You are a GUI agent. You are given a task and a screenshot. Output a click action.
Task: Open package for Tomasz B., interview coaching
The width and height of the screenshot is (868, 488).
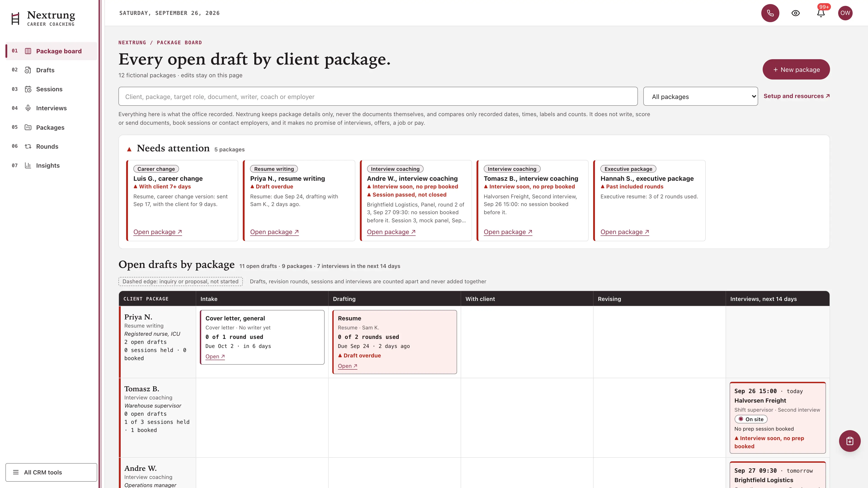tap(508, 232)
